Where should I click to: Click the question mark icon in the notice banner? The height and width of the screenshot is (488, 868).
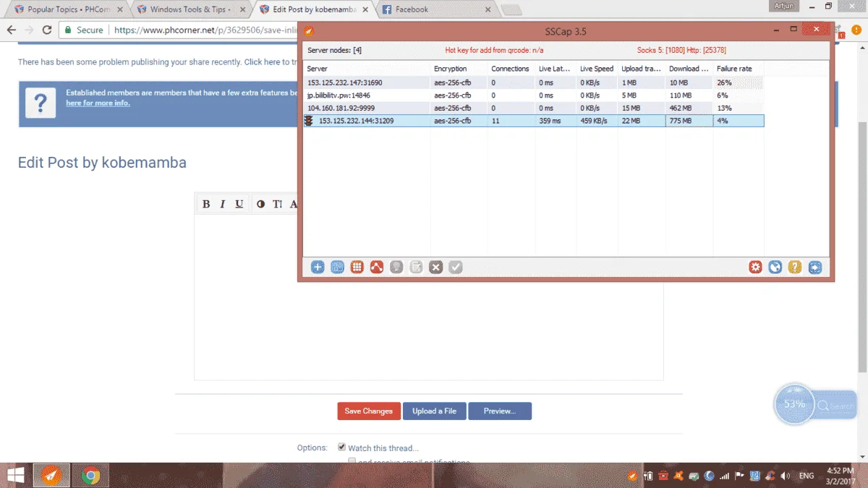click(x=41, y=103)
